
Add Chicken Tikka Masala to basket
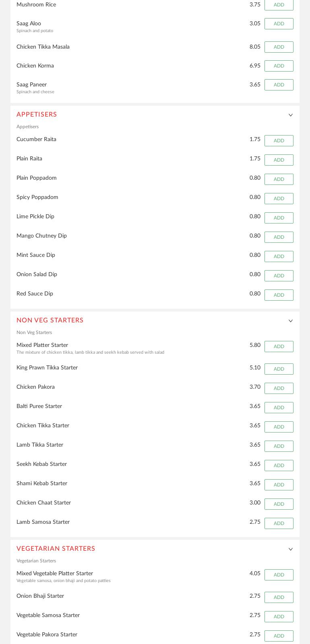pyautogui.click(x=279, y=47)
